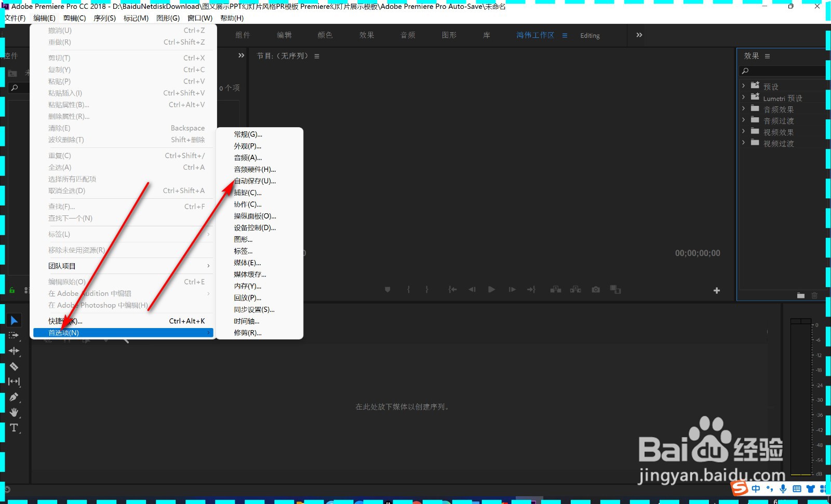Open the 团队项目 submenu
The height and width of the screenshot is (504, 831).
pyautogui.click(x=123, y=266)
